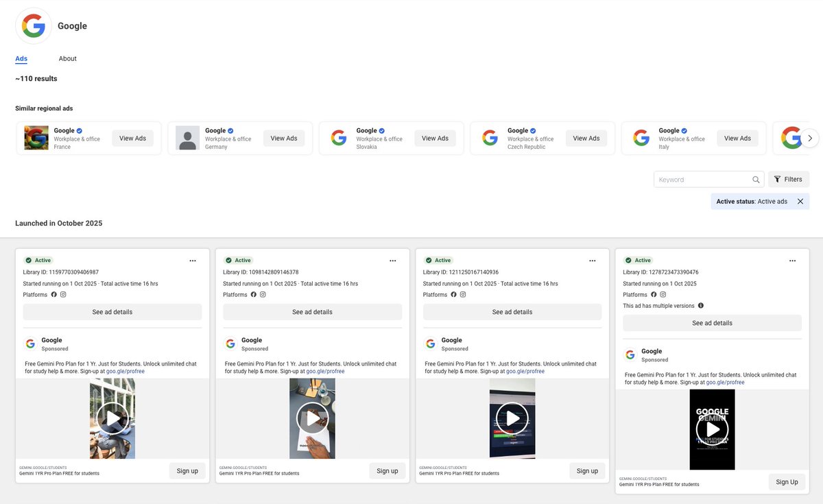The width and height of the screenshot is (823, 504).
Task: Click the Instagram platform icon on the first ad
Action: point(63,294)
